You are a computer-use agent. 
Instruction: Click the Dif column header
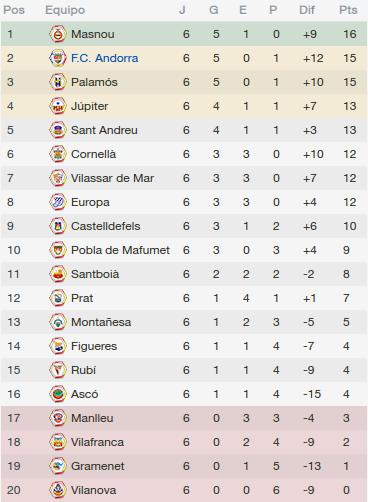(307, 10)
